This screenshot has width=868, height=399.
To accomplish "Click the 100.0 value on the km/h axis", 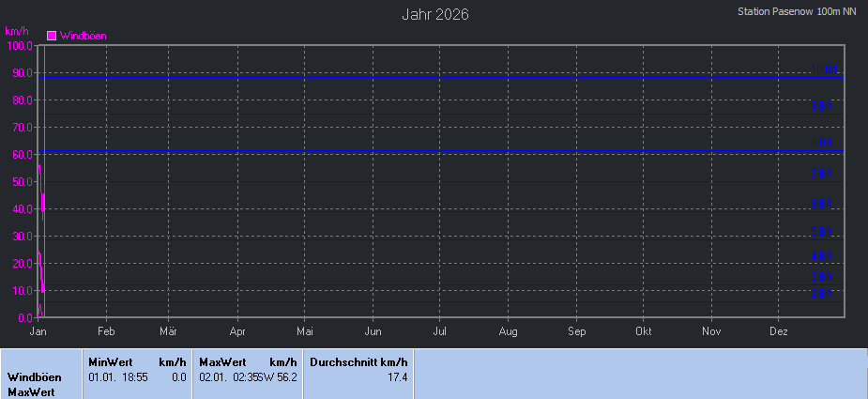I will (19, 45).
